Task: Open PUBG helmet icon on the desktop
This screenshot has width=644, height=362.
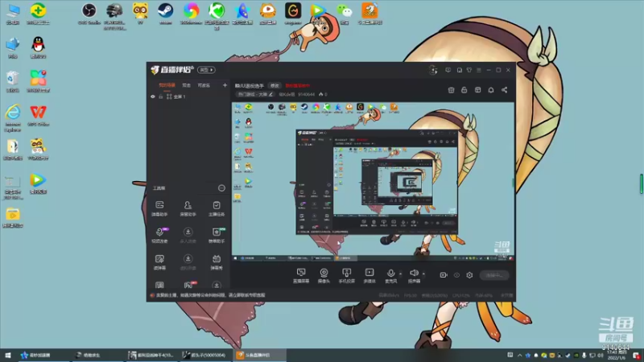Action: pyautogui.click(x=114, y=16)
